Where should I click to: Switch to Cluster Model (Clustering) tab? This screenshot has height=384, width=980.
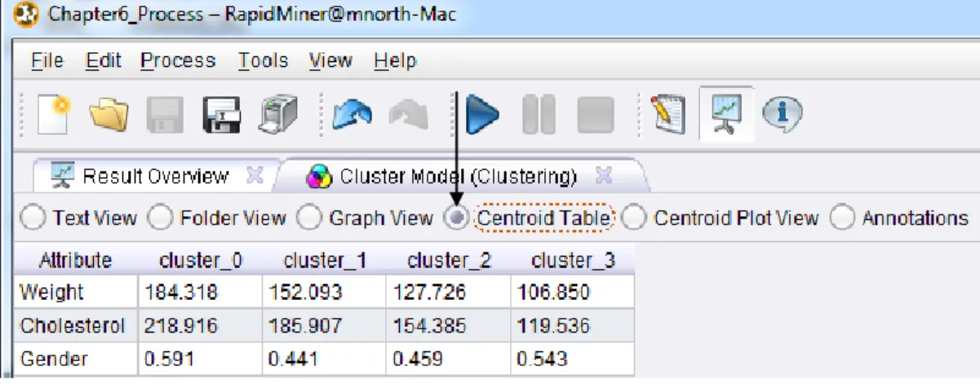point(458,175)
